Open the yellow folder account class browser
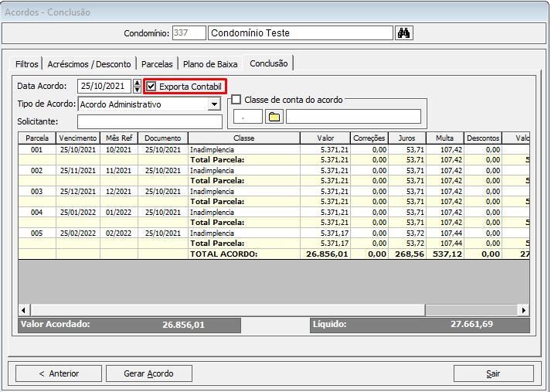This screenshot has width=551, height=392. click(x=274, y=117)
